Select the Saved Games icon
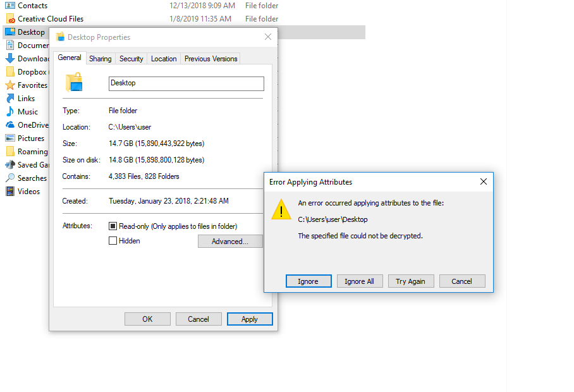This screenshot has width=574, height=392. [10, 165]
